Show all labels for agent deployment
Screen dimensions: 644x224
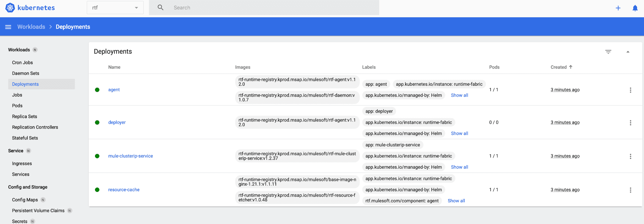coord(459,95)
